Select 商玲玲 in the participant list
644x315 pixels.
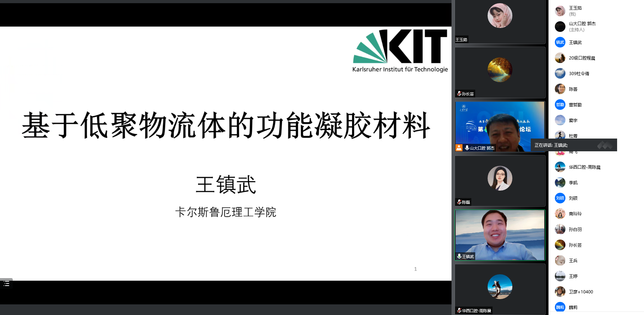[x=575, y=214]
